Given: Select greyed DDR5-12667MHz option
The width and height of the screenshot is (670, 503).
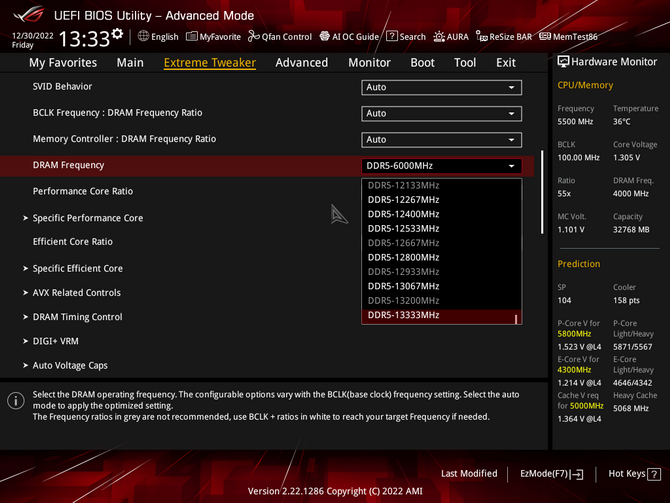Looking at the screenshot, I should (441, 243).
